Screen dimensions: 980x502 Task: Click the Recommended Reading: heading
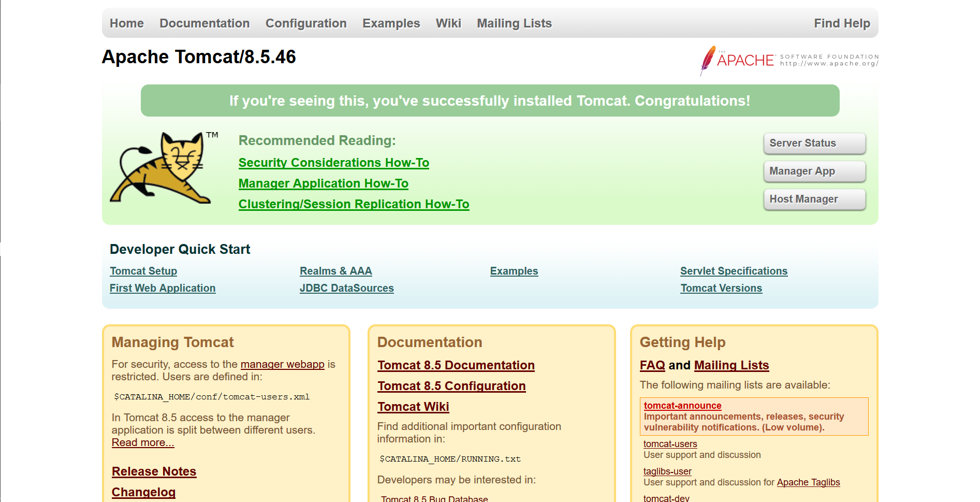[x=317, y=140]
